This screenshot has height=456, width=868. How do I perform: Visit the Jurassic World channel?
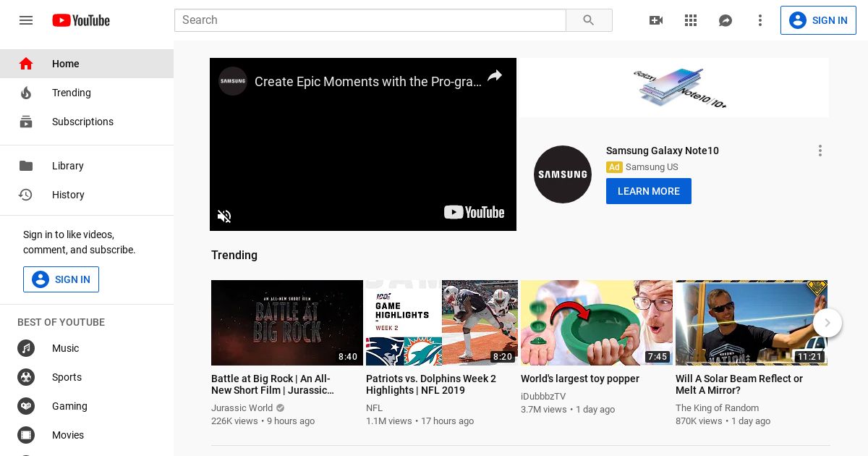click(242, 408)
